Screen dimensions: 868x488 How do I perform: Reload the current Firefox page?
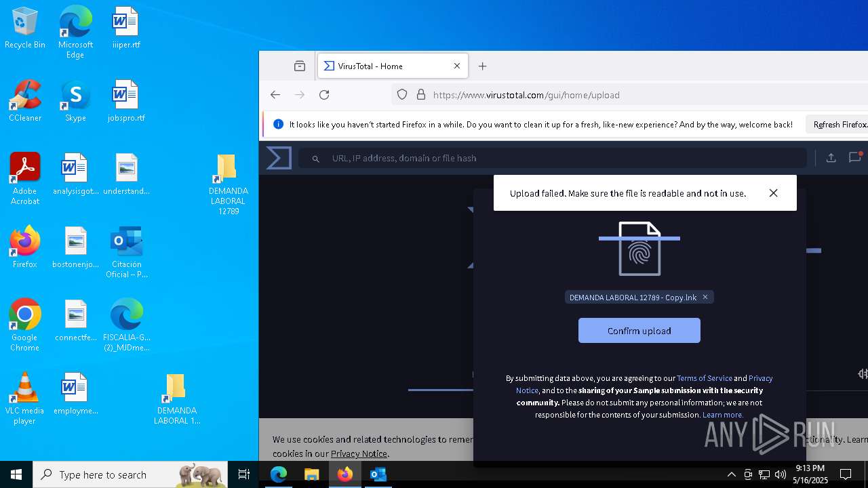click(324, 95)
